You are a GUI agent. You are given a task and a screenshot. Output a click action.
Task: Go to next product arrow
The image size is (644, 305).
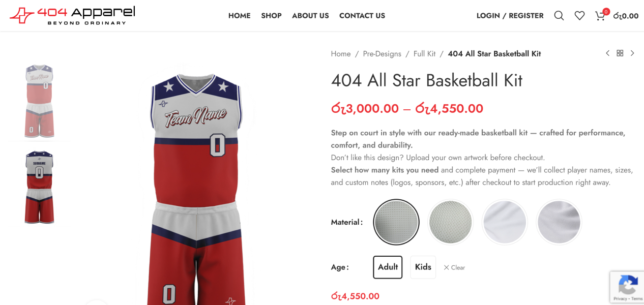(x=632, y=53)
